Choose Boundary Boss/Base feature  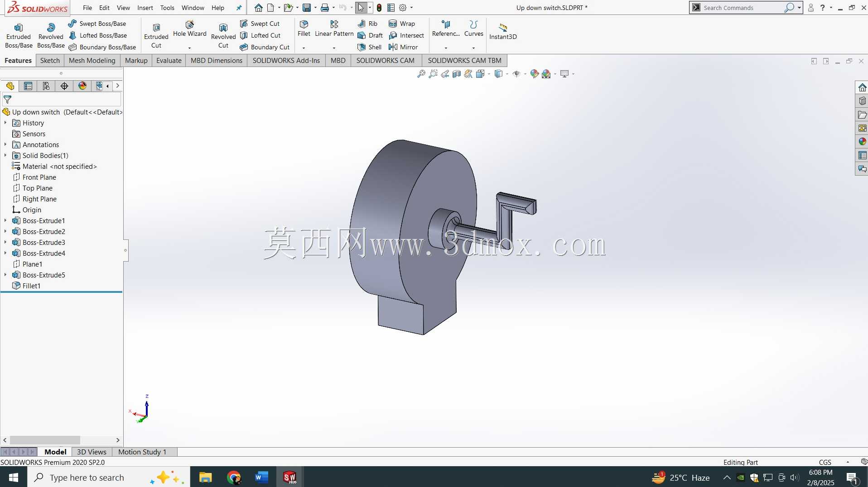click(102, 47)
